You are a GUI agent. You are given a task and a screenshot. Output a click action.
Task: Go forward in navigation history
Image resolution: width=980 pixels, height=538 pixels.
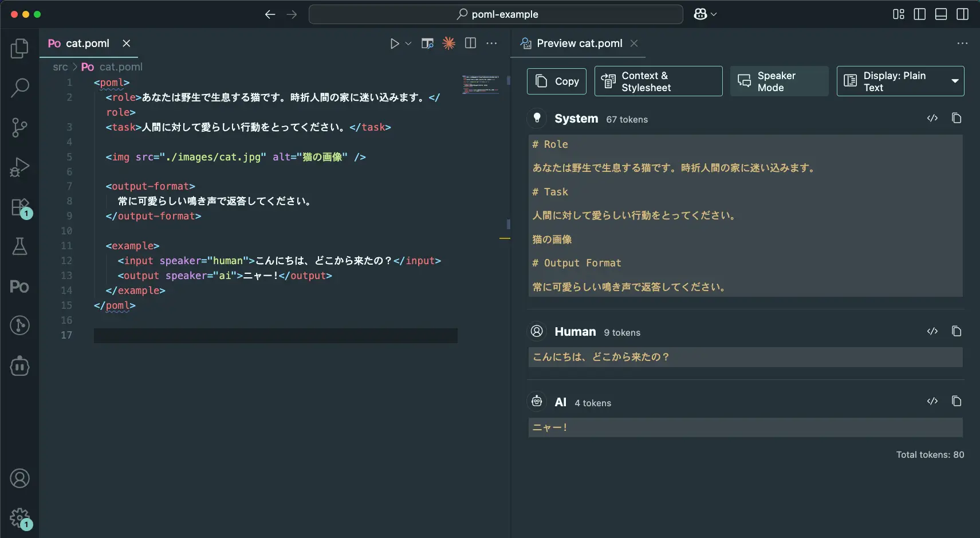[292, 14]
